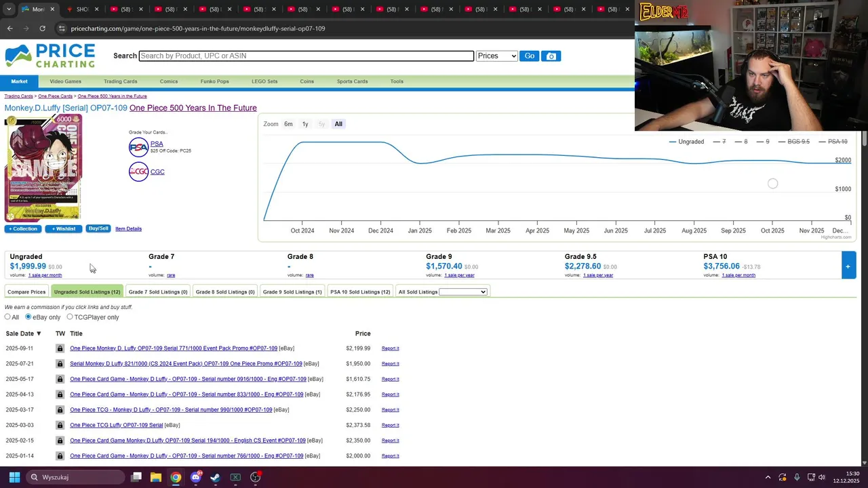Switch to PSA 10 Sold Listings tab
Viewport: 868px width, 488px height.
point(360,292)
